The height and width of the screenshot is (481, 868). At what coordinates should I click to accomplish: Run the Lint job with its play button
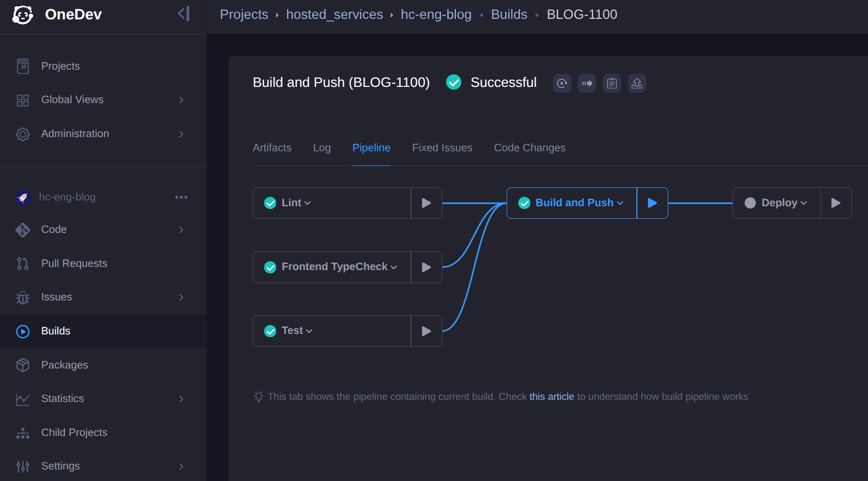pos(427,203)
